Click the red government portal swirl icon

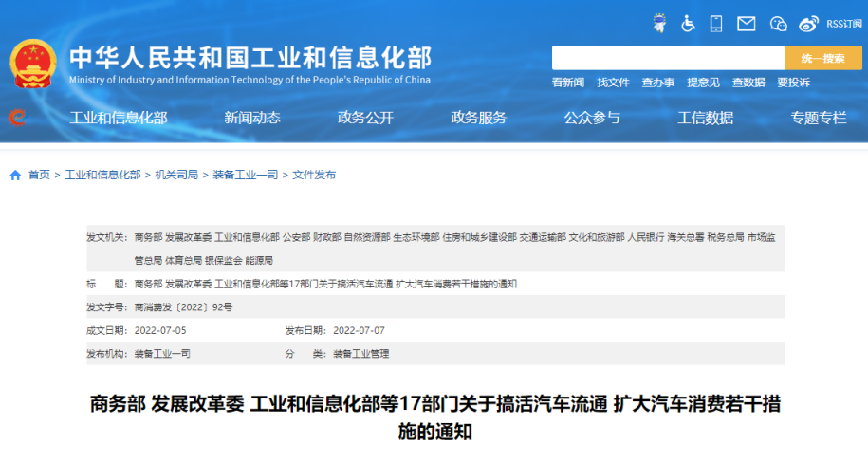click(x=17, y=118)
